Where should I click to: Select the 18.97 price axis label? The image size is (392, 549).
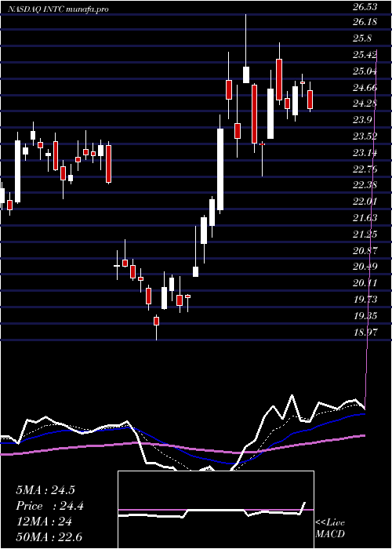pyautogui.click(x=365, y=332)
